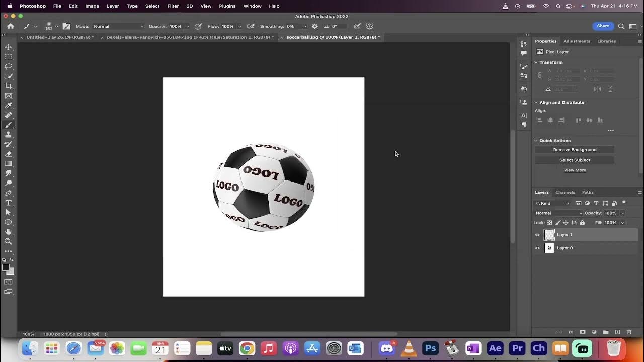This screenshot has height=362, width=644.
Task: Select the Eyedropper tool
Action: point(8,106)
